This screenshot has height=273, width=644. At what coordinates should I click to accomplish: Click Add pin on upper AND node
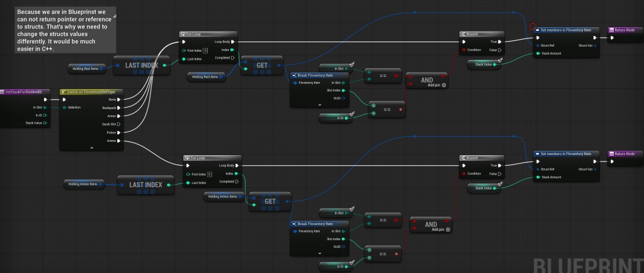point(444,84)
